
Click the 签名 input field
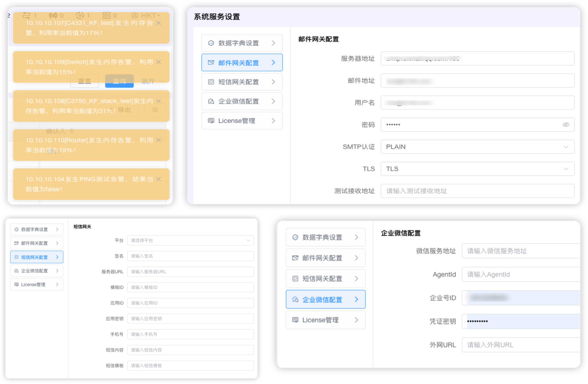[x=190, y=256]
